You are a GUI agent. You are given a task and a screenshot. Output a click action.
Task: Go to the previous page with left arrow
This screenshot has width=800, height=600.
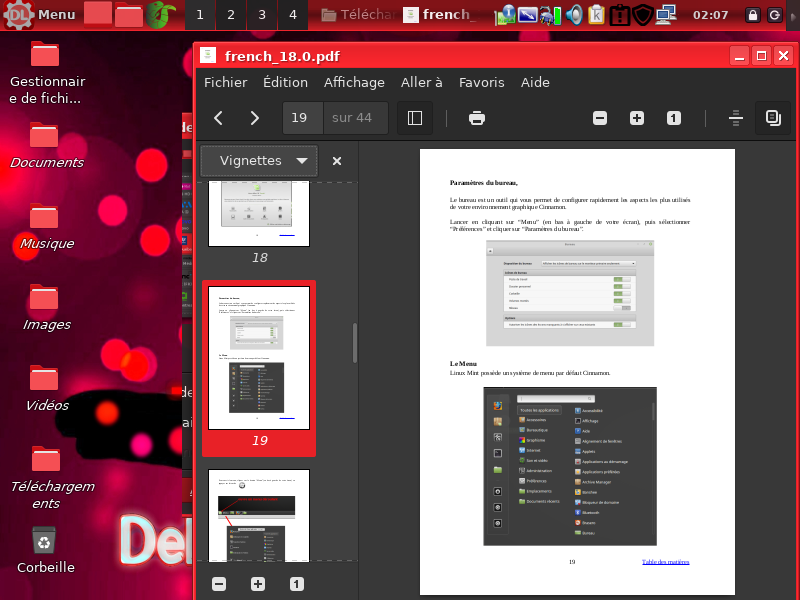218,118
